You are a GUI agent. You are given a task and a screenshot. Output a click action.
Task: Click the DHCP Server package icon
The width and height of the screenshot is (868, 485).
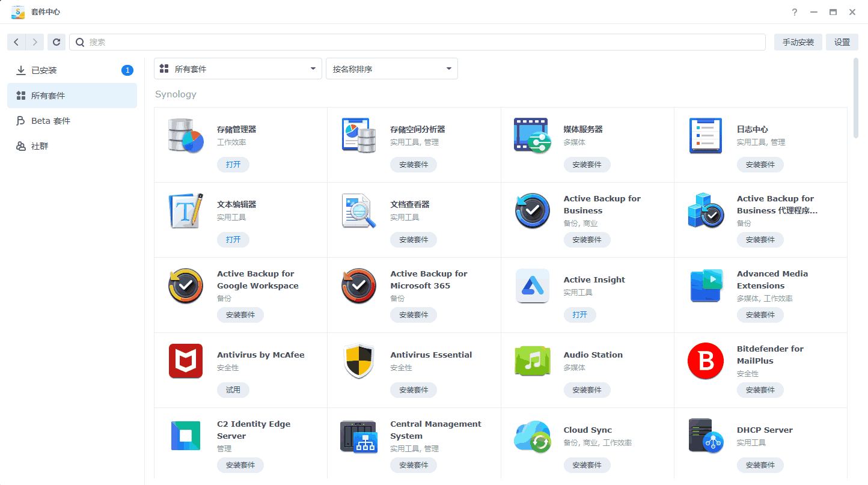tap(706, 436)
